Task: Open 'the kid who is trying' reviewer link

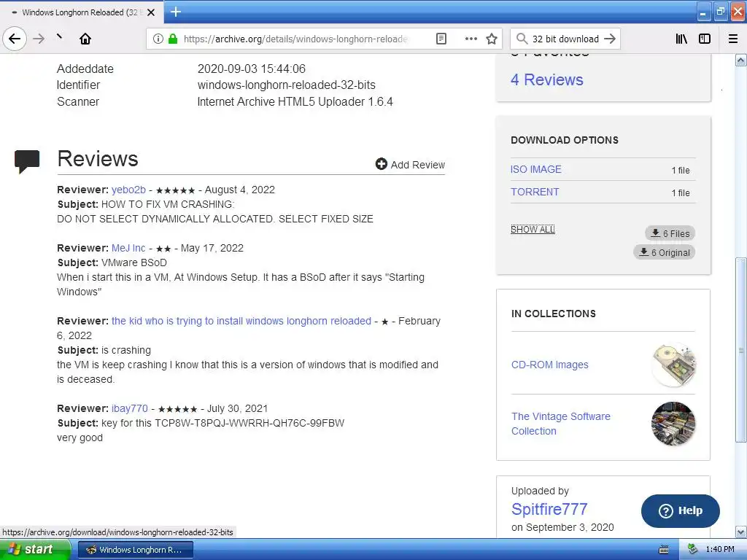Action: point(241,321)
